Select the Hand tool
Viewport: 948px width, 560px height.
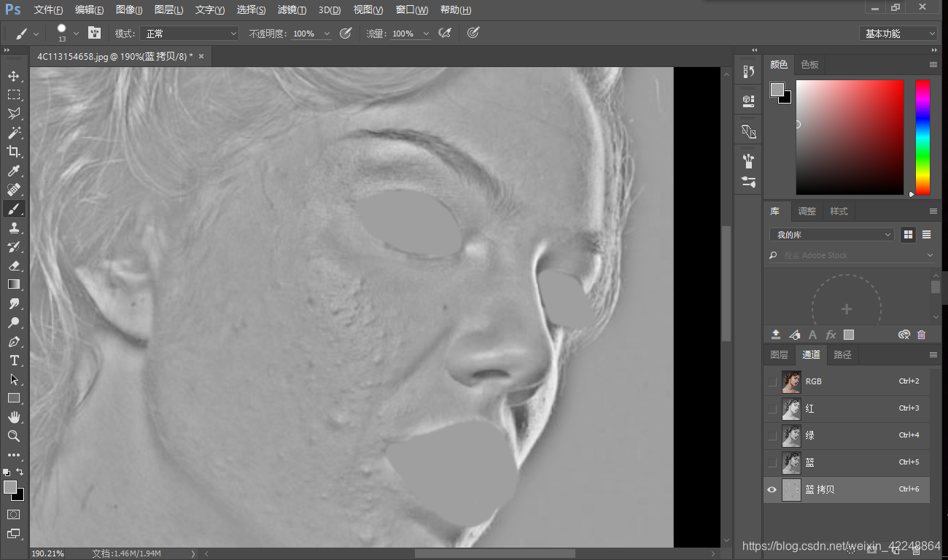point(14,417)
